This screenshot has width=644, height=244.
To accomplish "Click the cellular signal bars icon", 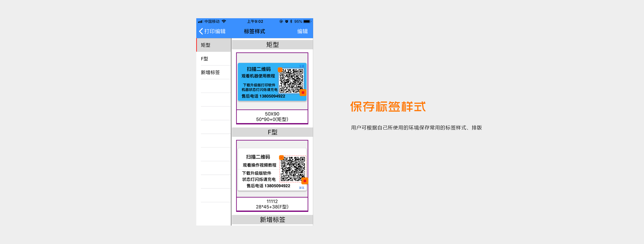I will (201, 22).
